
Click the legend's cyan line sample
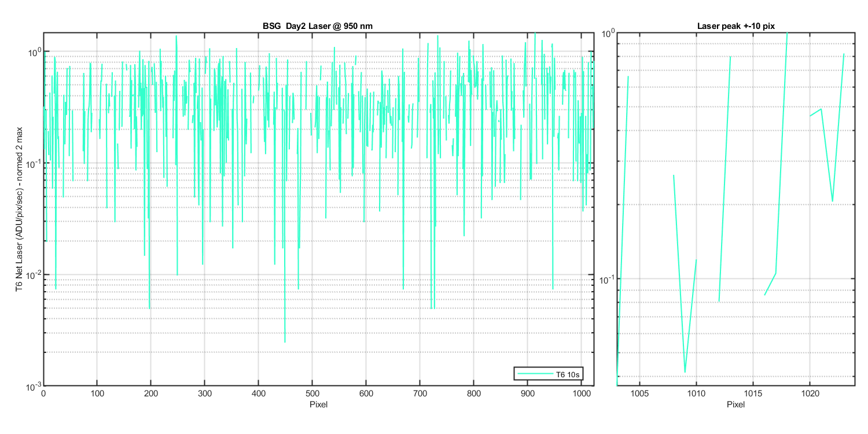pos(535,375)
